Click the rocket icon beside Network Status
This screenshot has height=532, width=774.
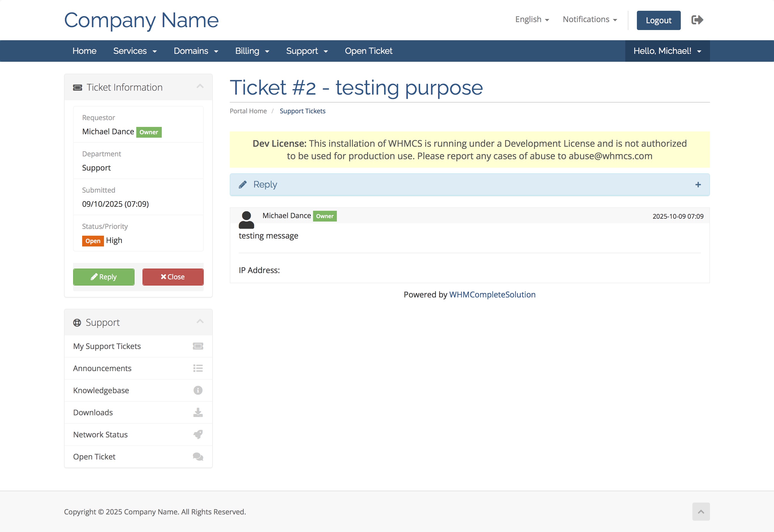[x=198, y=434]
